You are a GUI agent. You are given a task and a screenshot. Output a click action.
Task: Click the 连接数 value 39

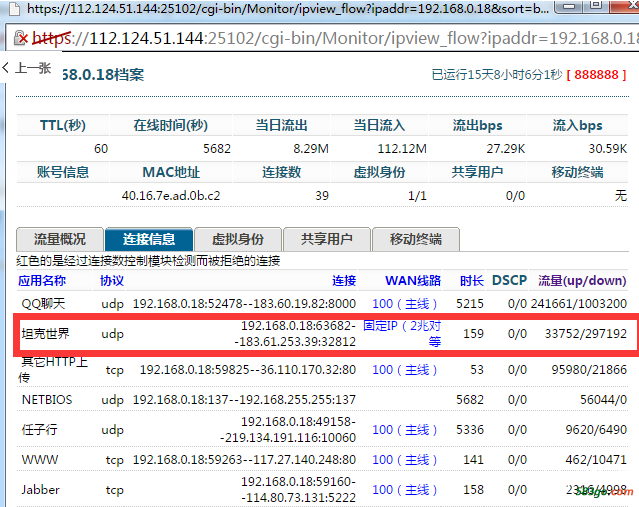[x=322, y=196]
